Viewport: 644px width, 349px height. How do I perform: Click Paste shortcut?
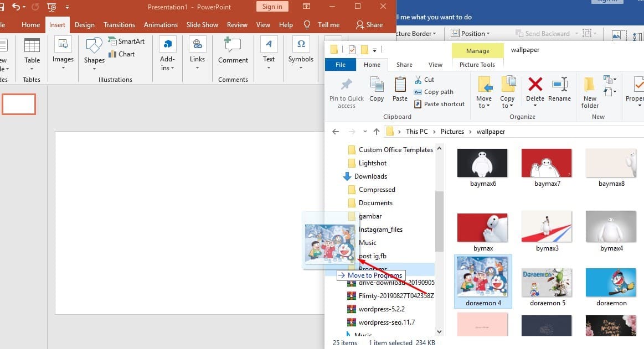click(440, 104)
